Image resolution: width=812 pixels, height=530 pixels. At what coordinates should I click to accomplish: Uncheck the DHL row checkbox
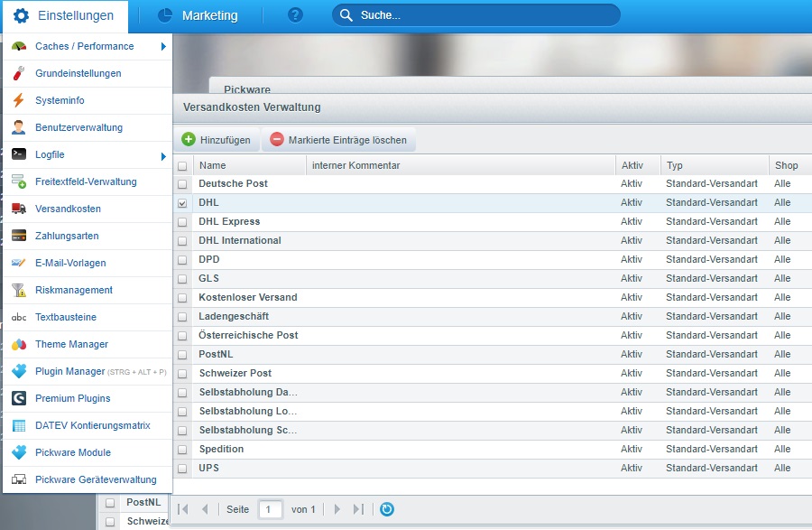coord(182,203)
